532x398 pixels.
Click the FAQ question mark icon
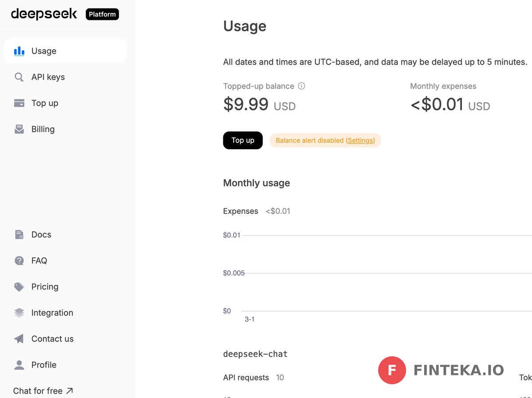[x=19, y=261]
